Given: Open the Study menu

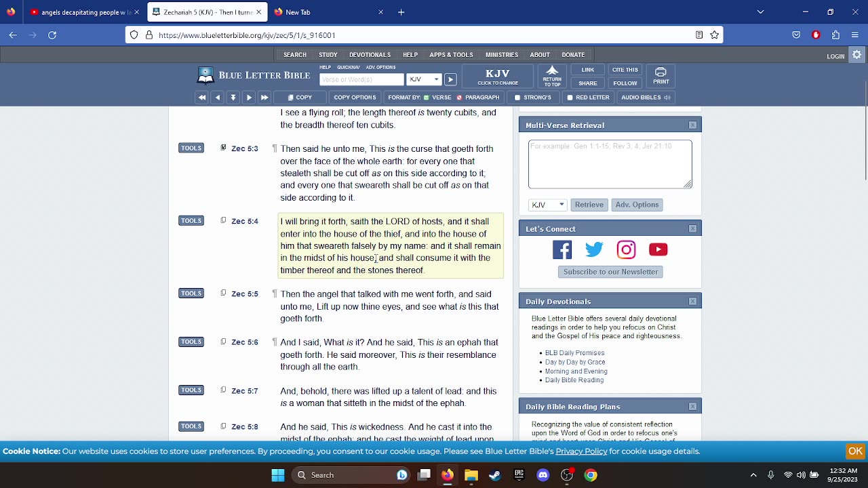Looking at the screenshot, I should point(328,55).
